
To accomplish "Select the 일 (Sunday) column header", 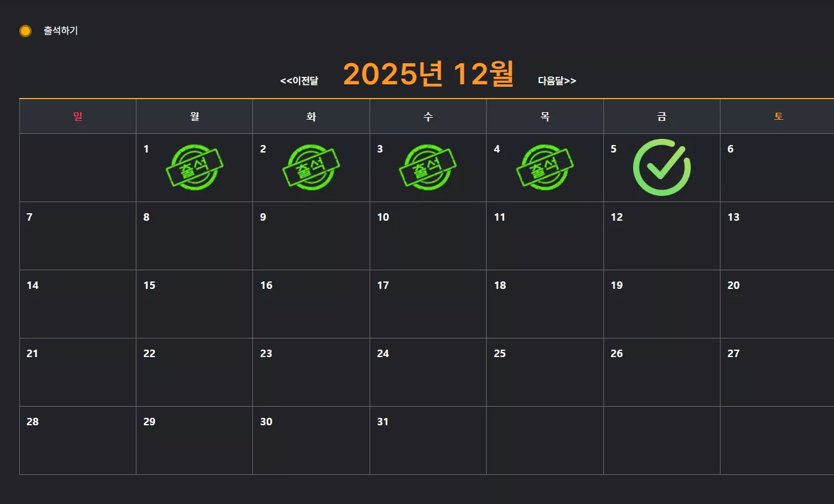I will 78,117.
